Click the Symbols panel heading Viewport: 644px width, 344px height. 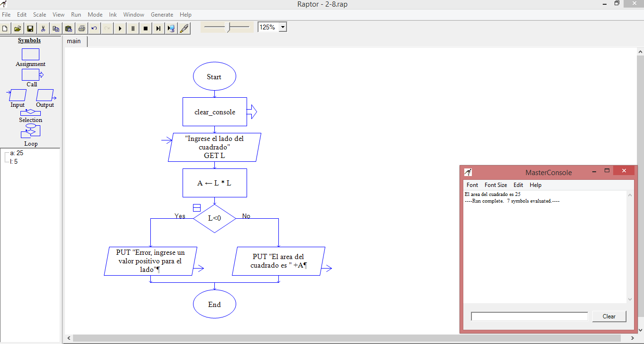[29, 40]
